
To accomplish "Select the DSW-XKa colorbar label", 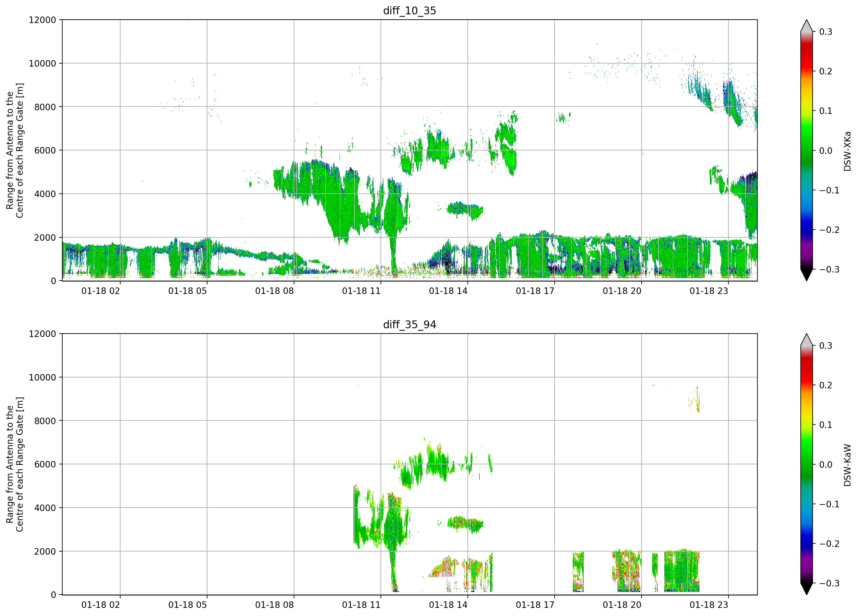I will [x=847, y=151].
